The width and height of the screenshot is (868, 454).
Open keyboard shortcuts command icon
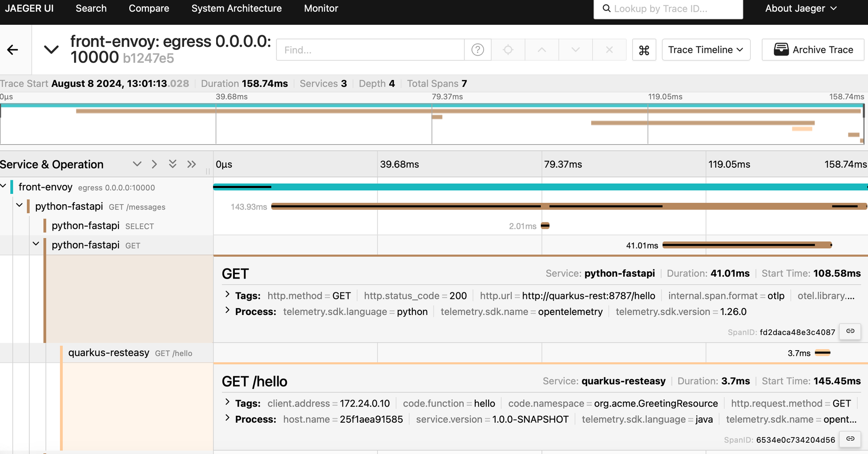point(644,50)
